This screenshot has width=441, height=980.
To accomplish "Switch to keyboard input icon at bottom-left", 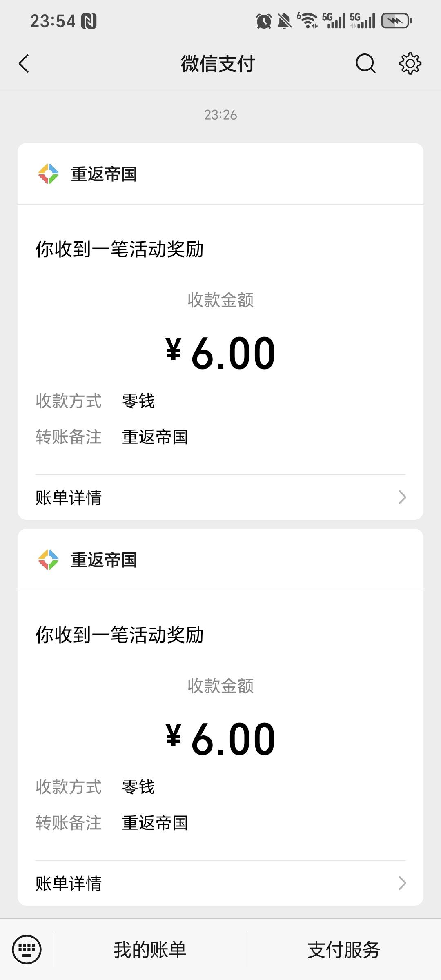I will pos(27,949).
